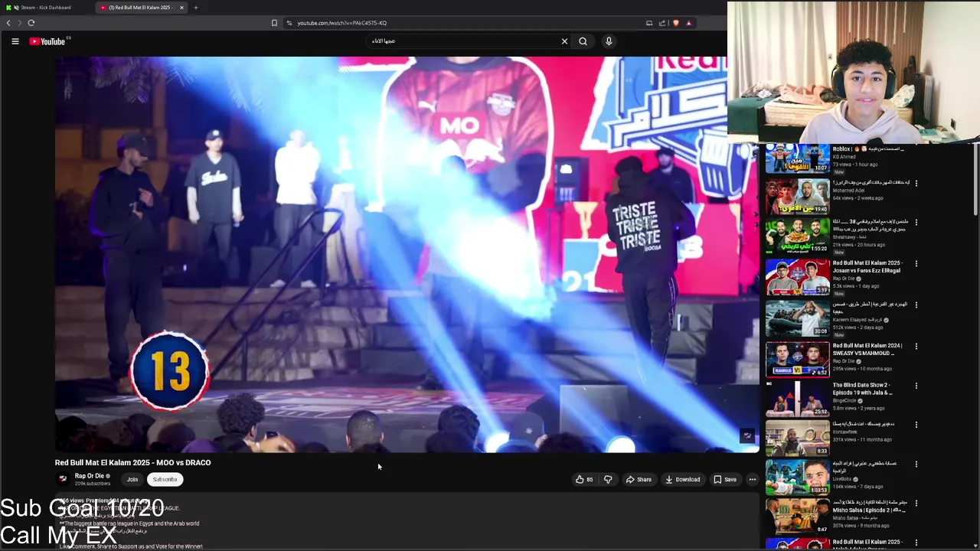The image size is (980, 551).
Task: Open the Roblox video thumbnail by KB Ahmad
Action: click(797, 158)
